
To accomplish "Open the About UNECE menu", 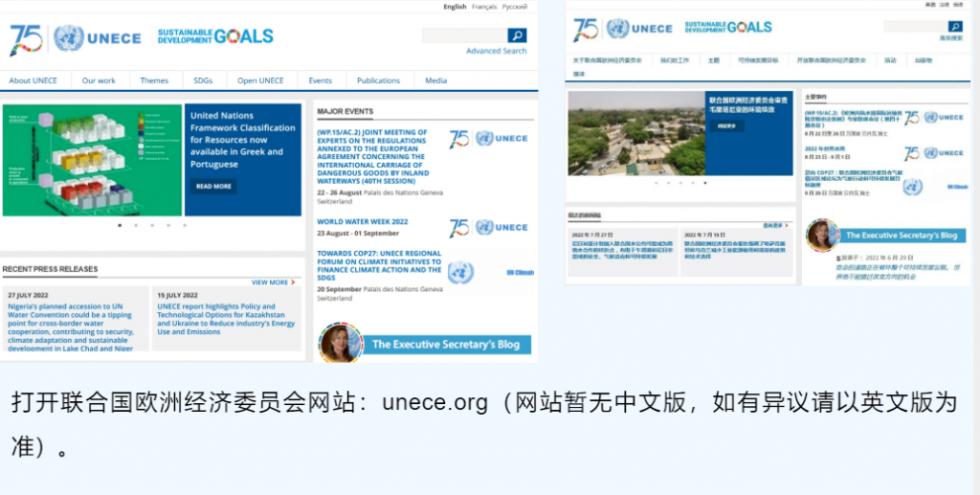I will (33, 80).
